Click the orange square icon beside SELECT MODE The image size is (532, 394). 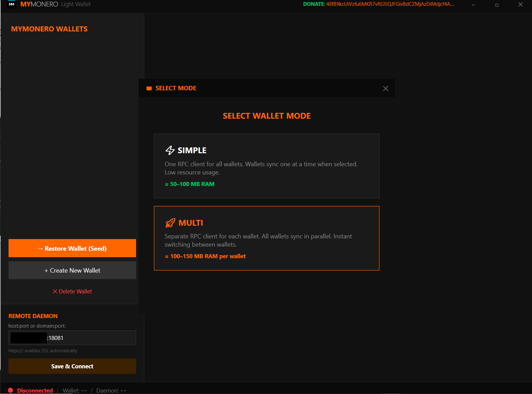coord(149,88)
